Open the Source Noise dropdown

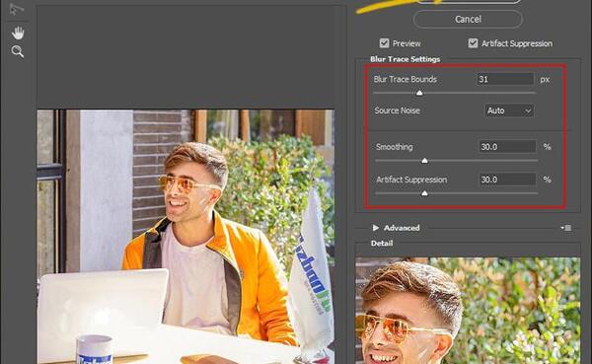509,110
